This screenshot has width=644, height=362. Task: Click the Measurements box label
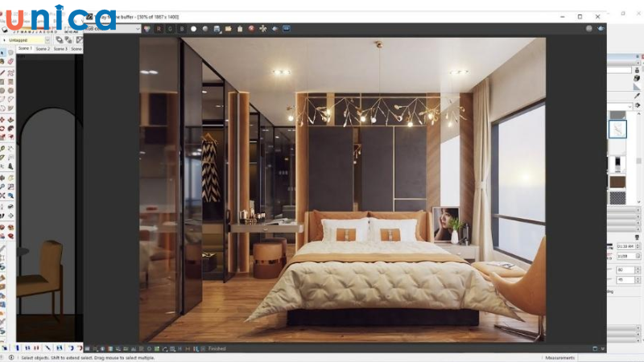559,358
